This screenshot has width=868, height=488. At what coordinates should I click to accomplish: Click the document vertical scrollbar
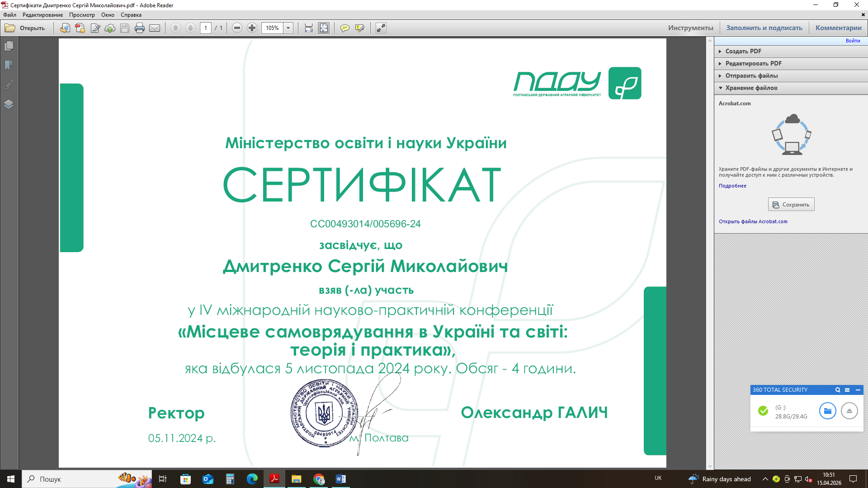click(x=710, y=253)
